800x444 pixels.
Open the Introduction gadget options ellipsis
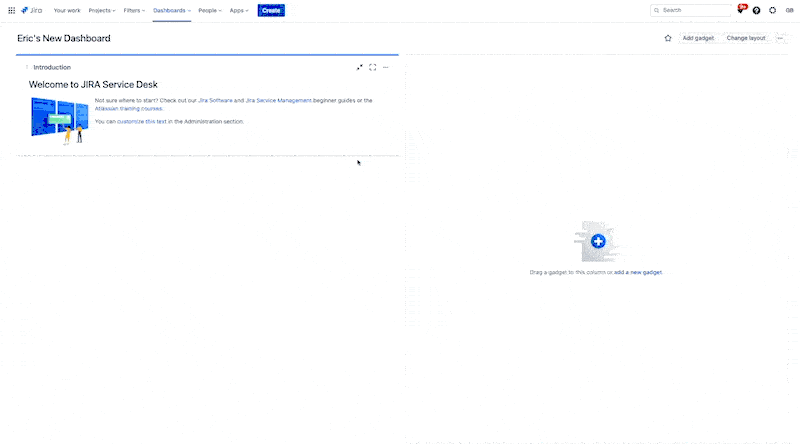tap(386, 67)
